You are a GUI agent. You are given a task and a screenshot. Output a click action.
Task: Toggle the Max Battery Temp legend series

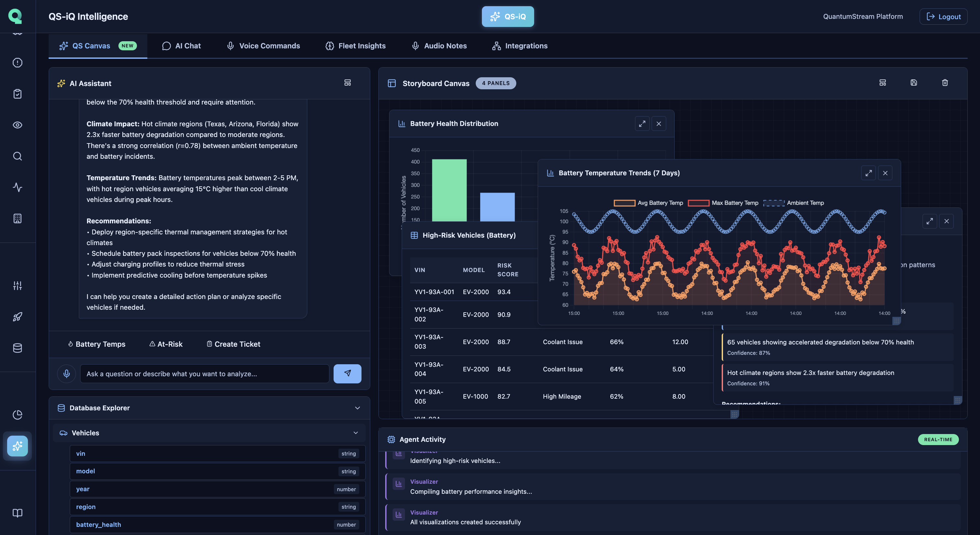coord(723,203)
